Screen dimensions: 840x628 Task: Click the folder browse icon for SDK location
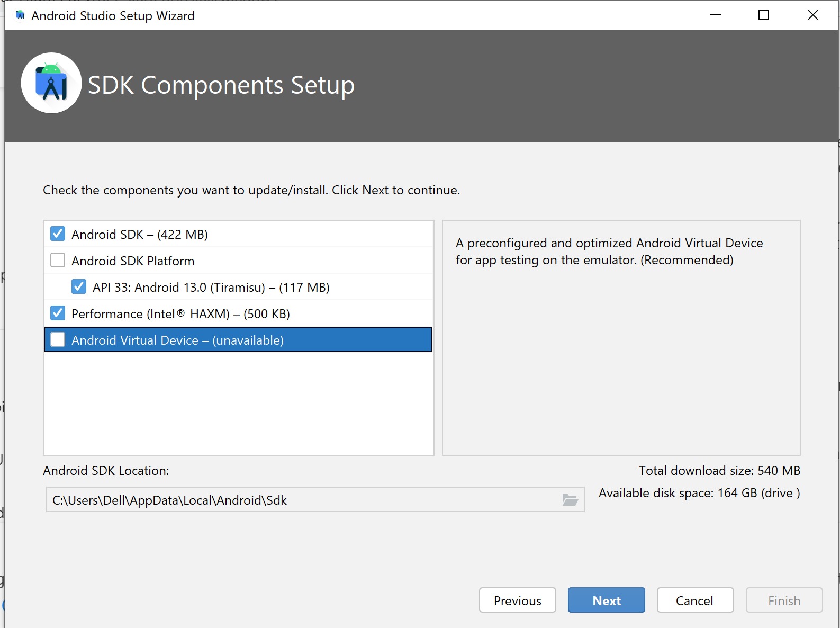coord(570,500)
